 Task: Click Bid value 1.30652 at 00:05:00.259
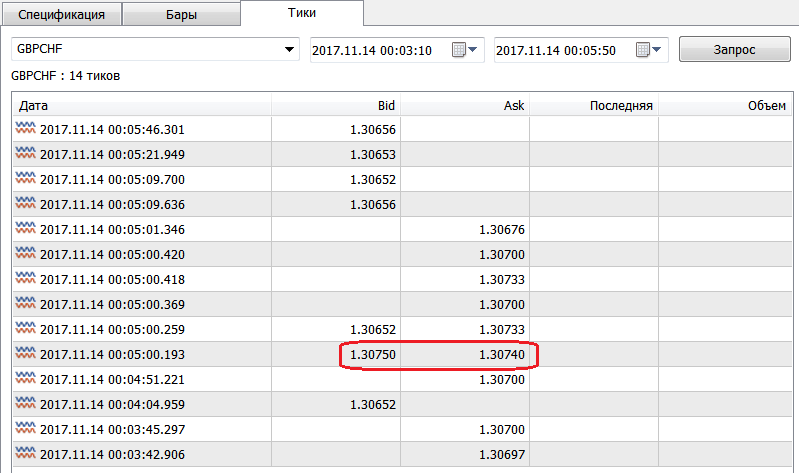(x=372, y=329)
